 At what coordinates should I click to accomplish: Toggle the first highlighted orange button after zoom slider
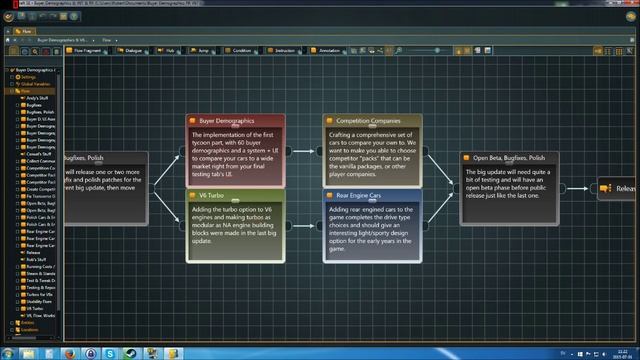click(459, 51)
